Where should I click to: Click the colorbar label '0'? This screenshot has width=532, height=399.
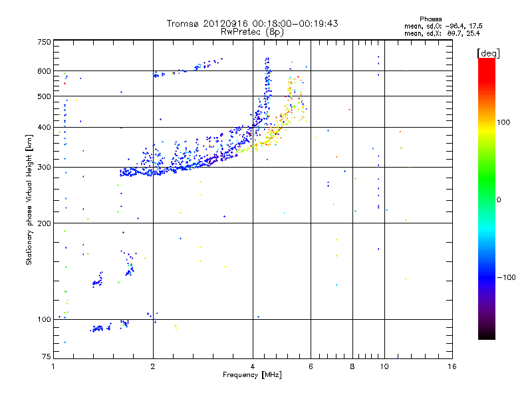click(x=499, y=200)
